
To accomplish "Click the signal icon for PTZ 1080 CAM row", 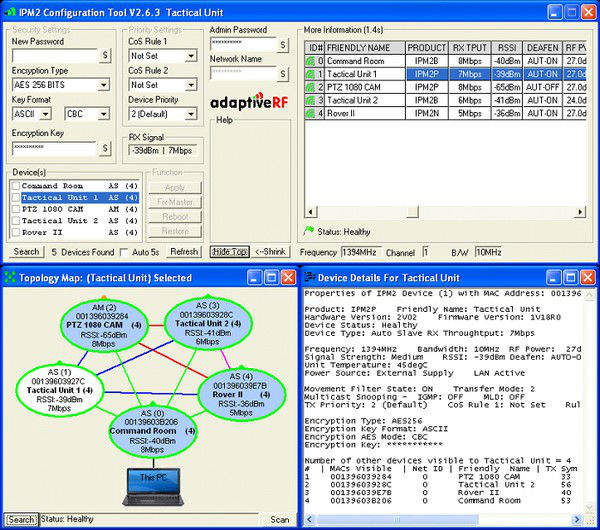I will click(x=310, y=87).
